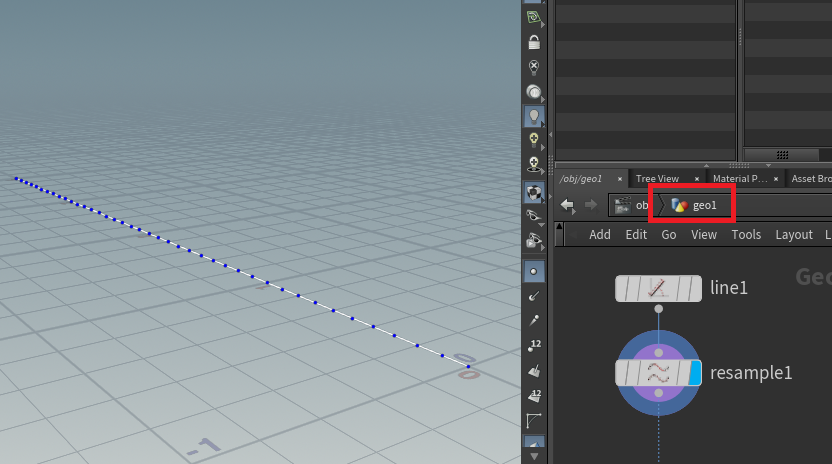Viewport: 832px width, 464px height.
Task: Toggle the display point normals icon
Action: pos(534,296)
